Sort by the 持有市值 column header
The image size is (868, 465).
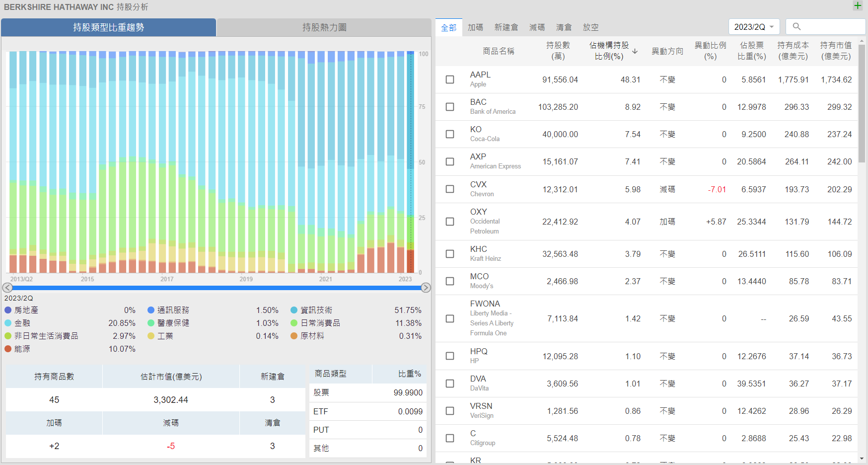[836, 51]
